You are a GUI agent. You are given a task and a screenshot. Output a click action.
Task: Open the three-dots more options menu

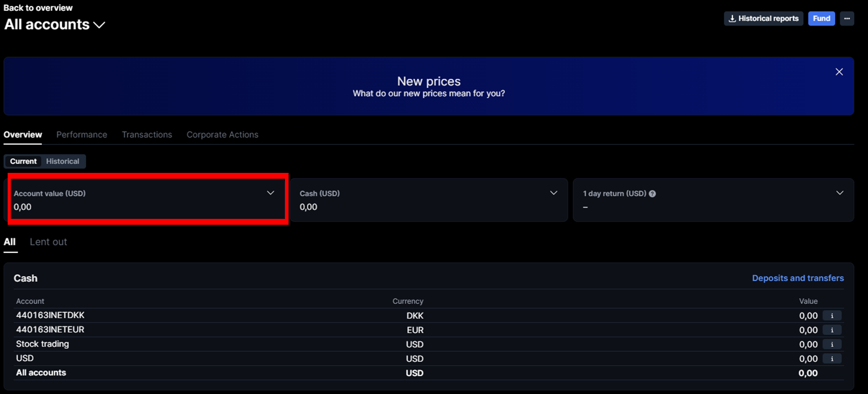pos(847,19)
